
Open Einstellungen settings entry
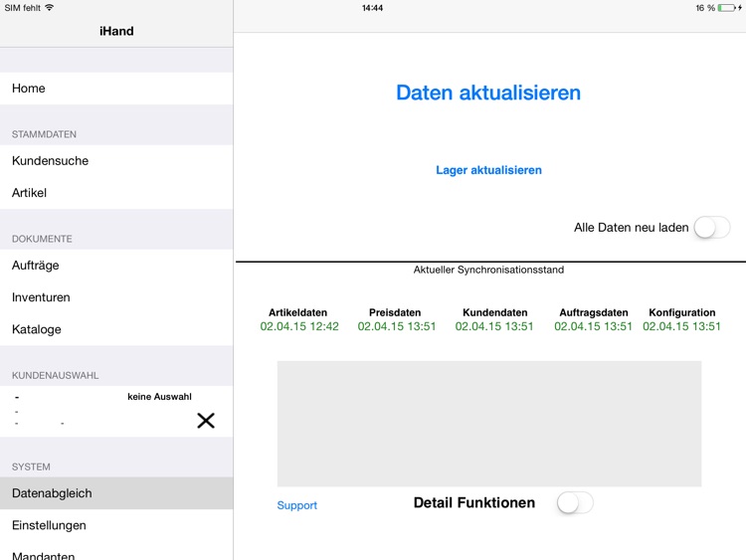point(116,525)
